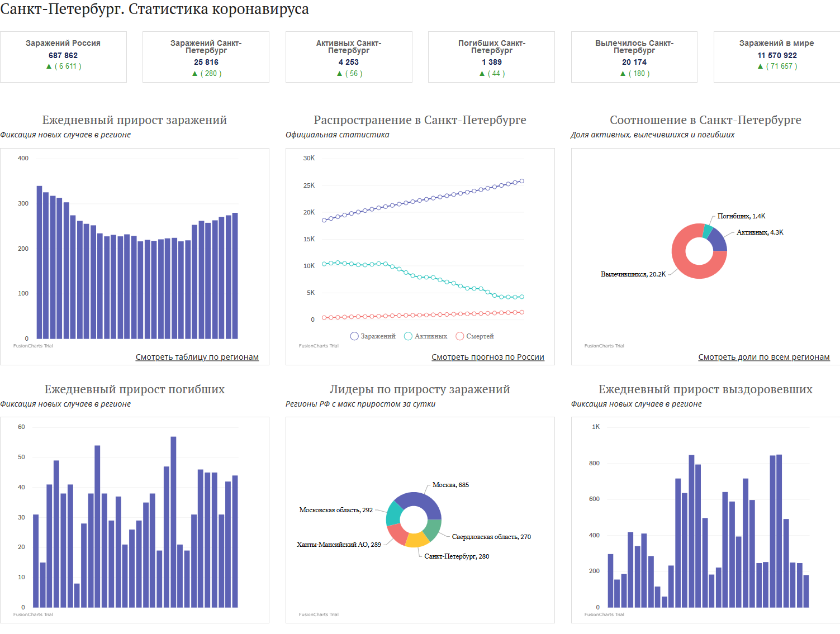The image size is (840, 634).
Task: Toggle the Заражений legend series marker
Action: click(354, 336)
